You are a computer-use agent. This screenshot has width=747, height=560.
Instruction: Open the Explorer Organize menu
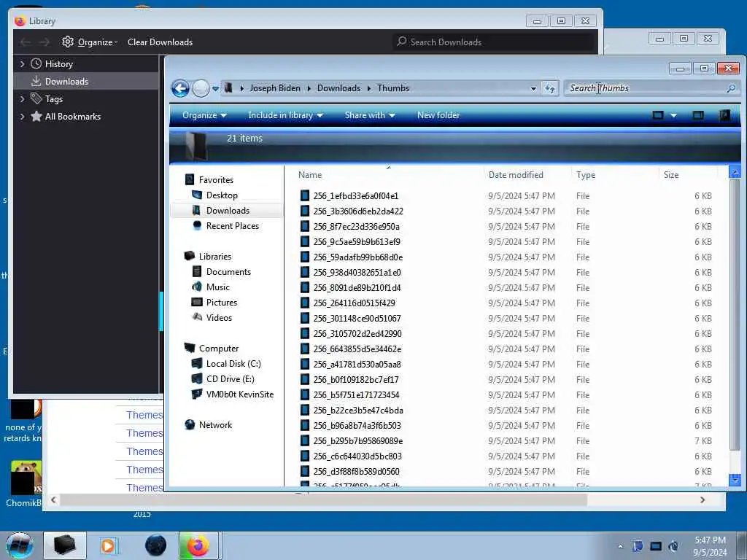[204, 115]
